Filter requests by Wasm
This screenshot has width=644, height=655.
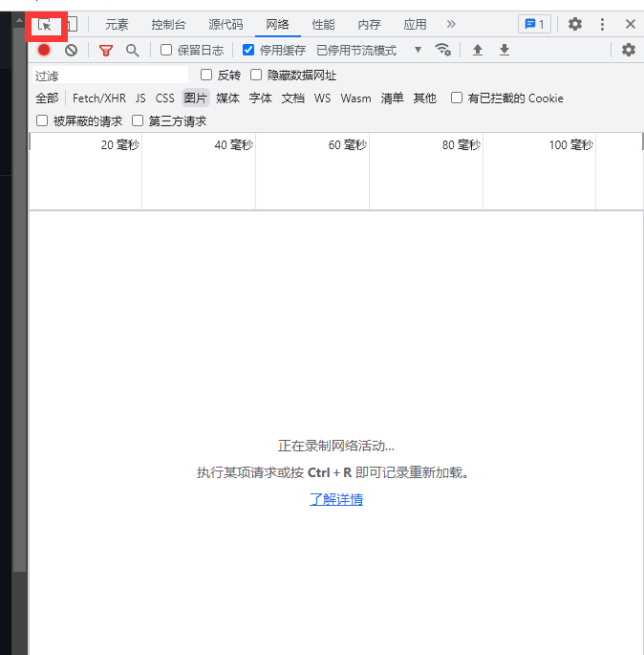(x=355, y=98)
